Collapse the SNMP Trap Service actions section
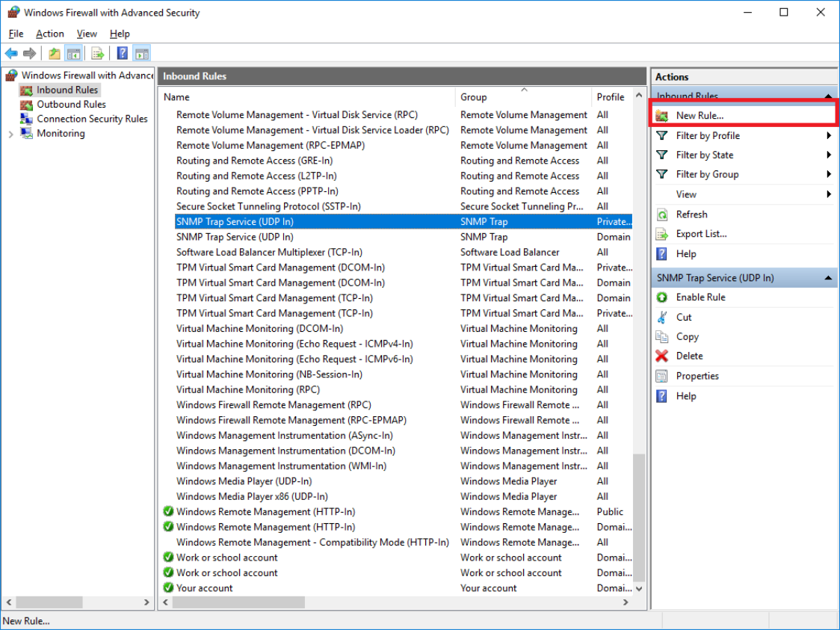This screenshot has height=630, width=840. pyautogui.click(x=828, y=278)
